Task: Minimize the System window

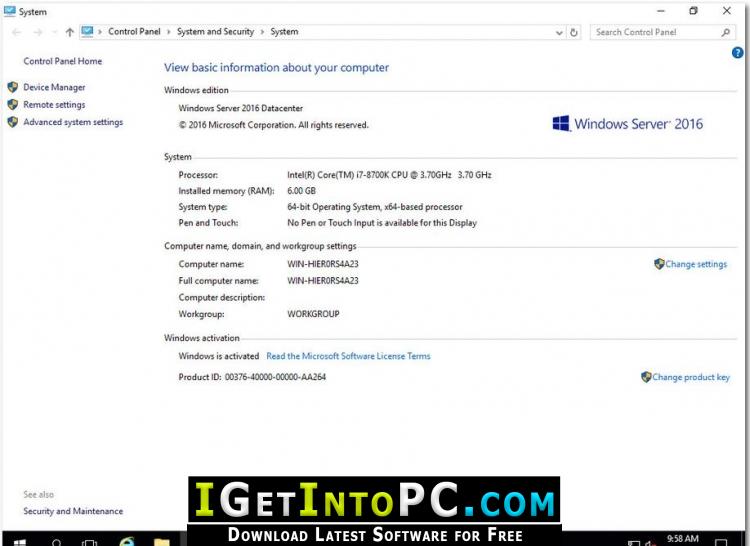Action: tap(661, 11)
